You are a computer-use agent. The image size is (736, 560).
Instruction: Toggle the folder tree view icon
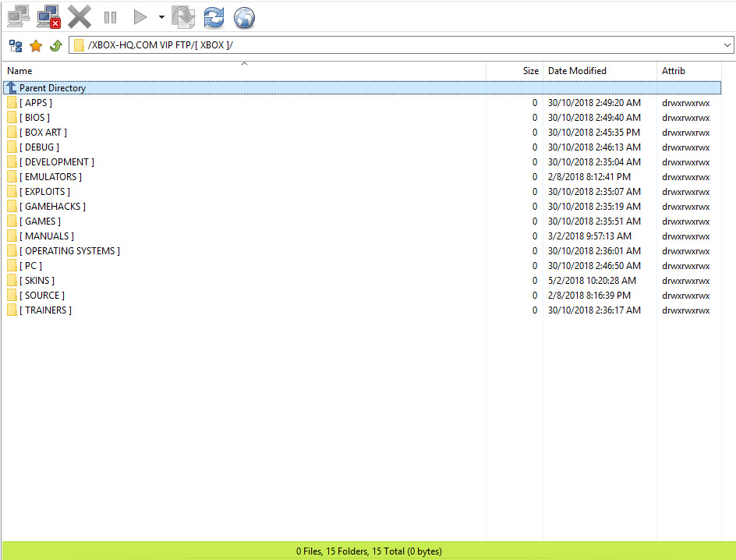click(x=16, y=45)
